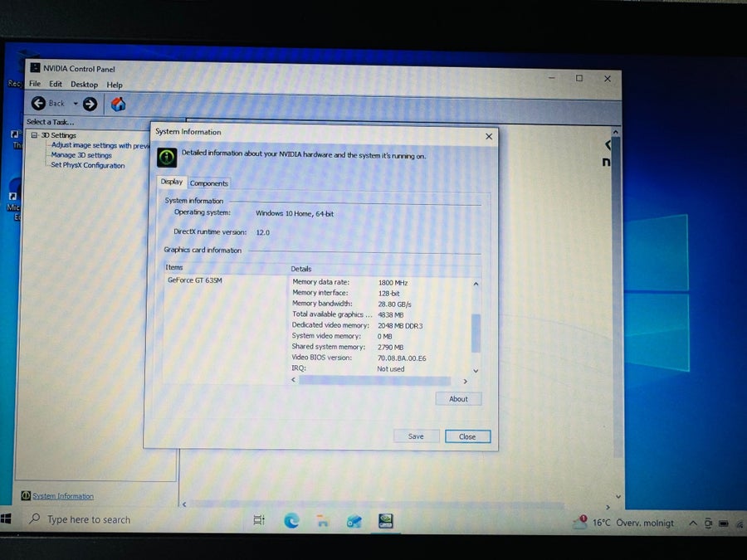This screenshot has height=560, width=747.
Task: Open Adjust image settings with preview
Action: coord(100,145)
